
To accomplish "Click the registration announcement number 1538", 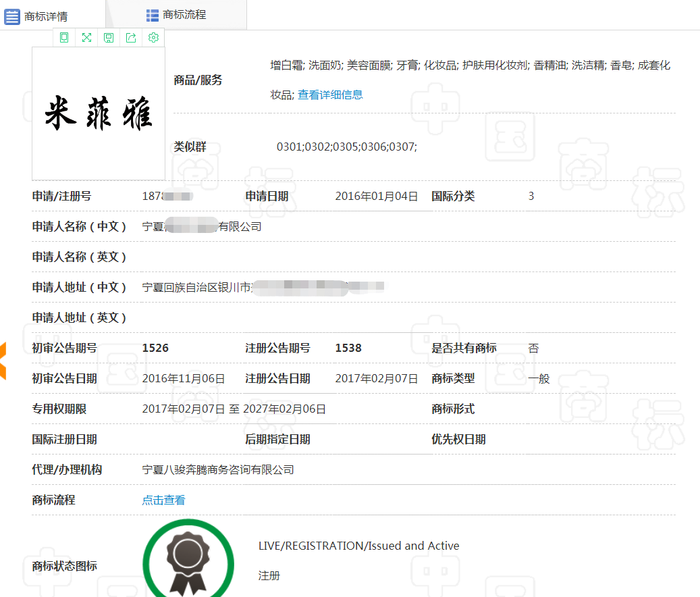I will pos(348,348).
